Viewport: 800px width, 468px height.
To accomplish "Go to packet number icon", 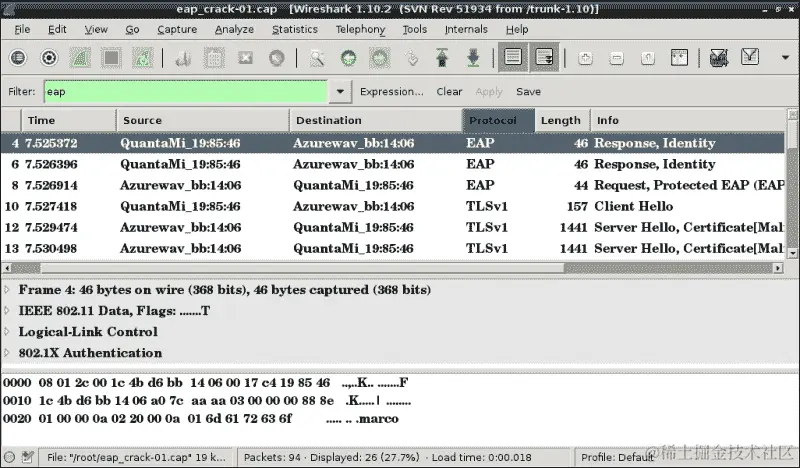I will click(x=411, y=58).
